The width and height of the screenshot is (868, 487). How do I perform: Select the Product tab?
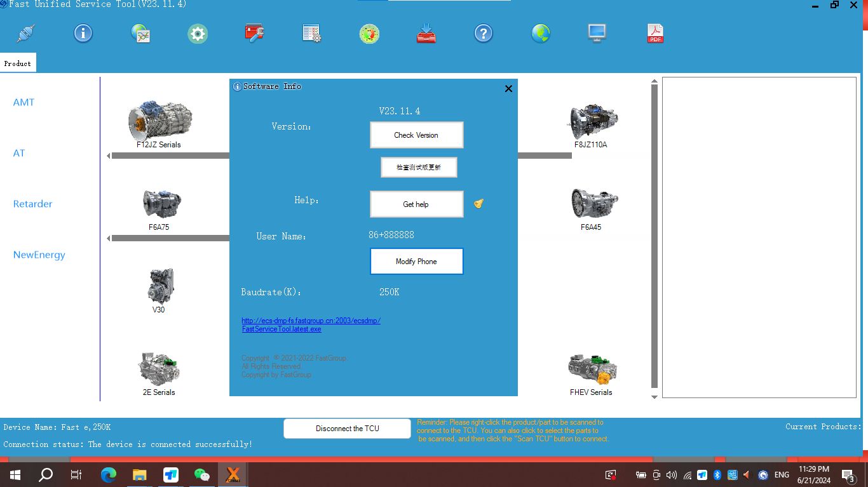pyautogui.click(x=18, y=63)
